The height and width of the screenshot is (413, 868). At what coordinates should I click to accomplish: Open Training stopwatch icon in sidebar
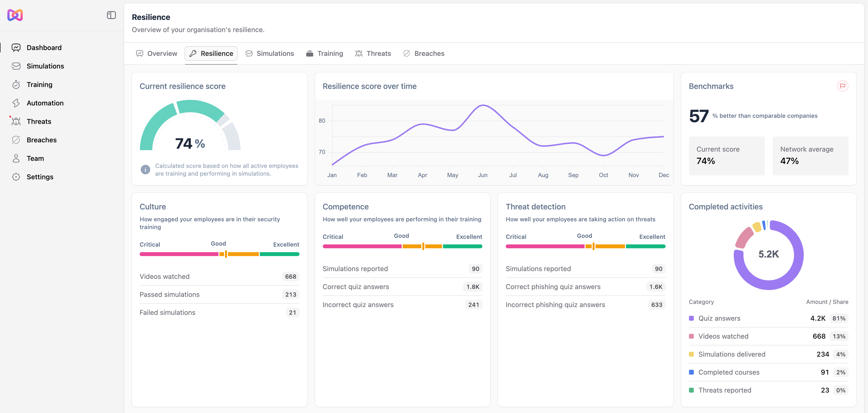(16, 85)
